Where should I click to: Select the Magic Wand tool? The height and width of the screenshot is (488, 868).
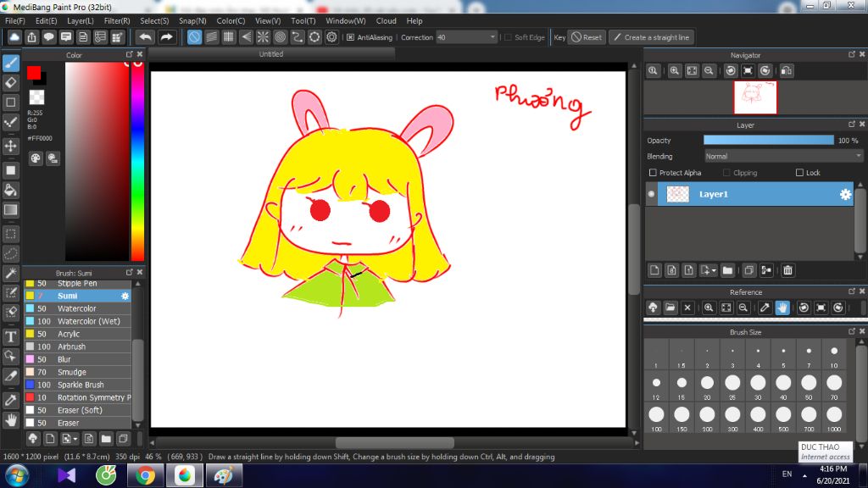pyautogui.click(x=10, y=274)
